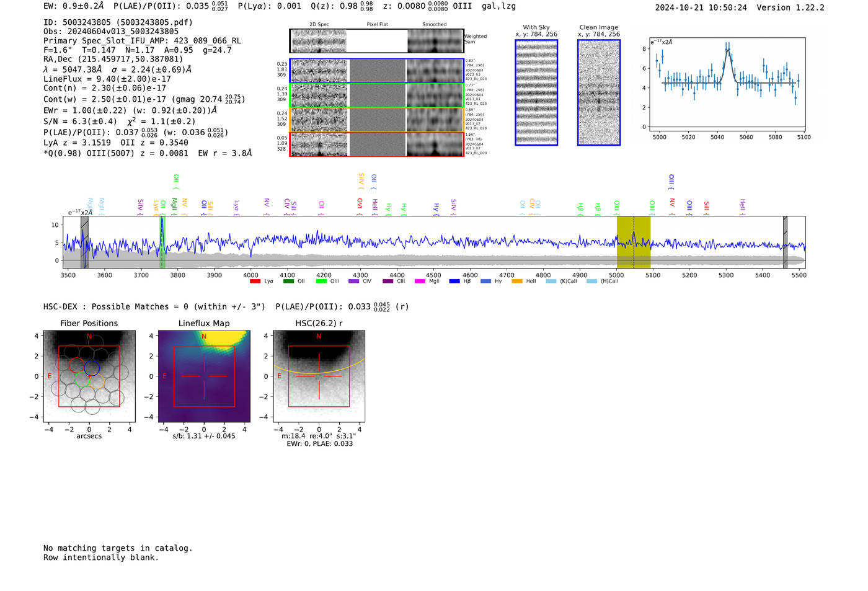Screen dimensions: 868x591
Task: Open the green-bordered fiber 2D spectrum row
Action: click(x=377, y=95)
